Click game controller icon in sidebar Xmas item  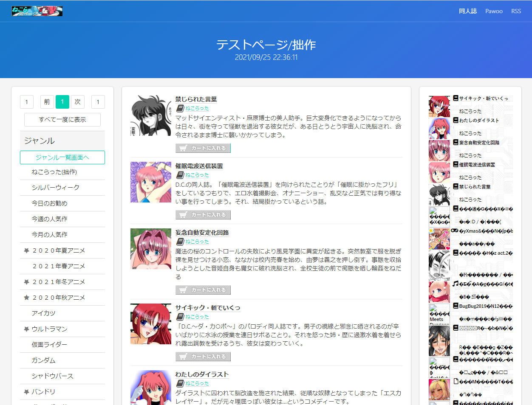[x=455, y=231]
